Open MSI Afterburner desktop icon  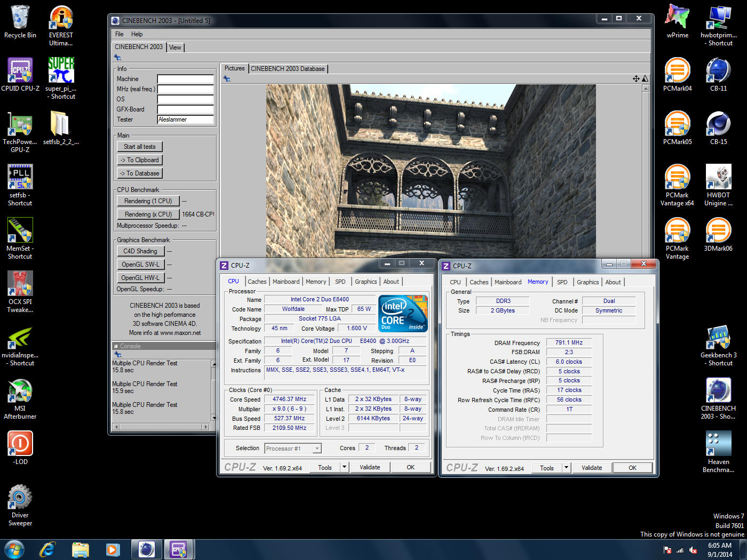click(x=20, y=398)
